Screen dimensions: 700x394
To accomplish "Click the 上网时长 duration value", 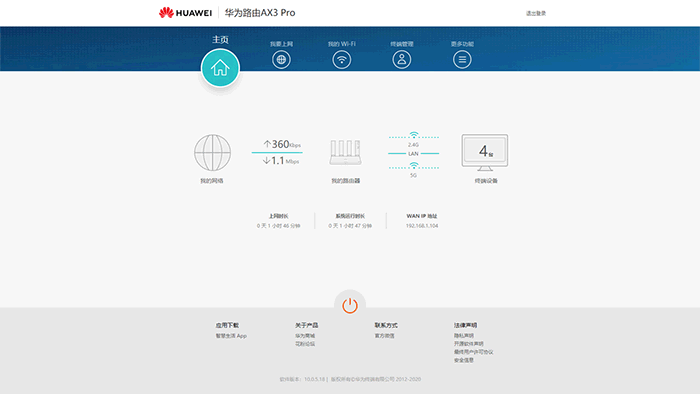I will click(x=279, y=226).
